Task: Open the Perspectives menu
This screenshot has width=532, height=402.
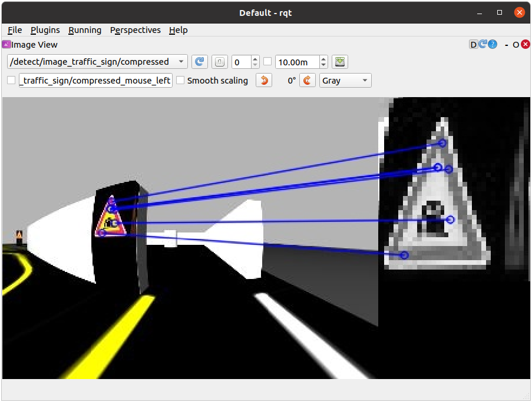Action: pyautogui.click(x=135, y=30)
